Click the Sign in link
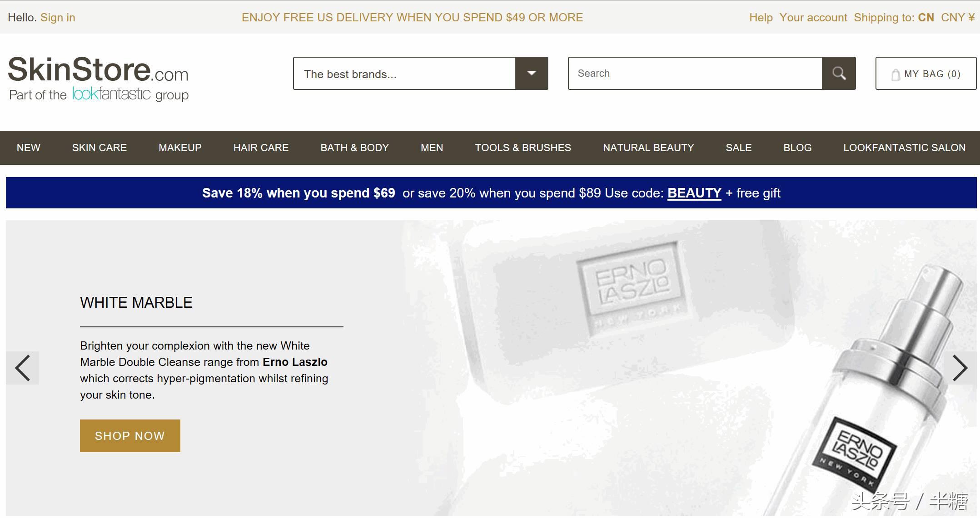The width and height of the screenshot is (980, 518). coord(56,18)
